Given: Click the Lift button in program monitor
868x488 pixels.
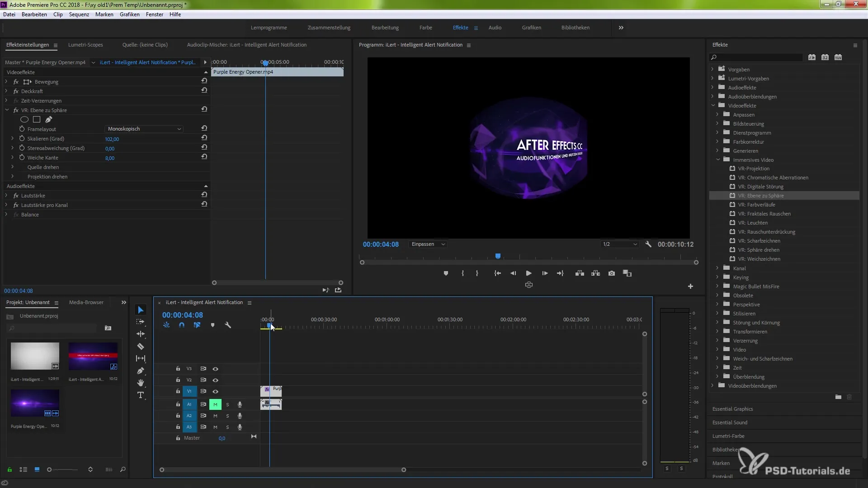Looking at the screenshot, I should [580, 273].
